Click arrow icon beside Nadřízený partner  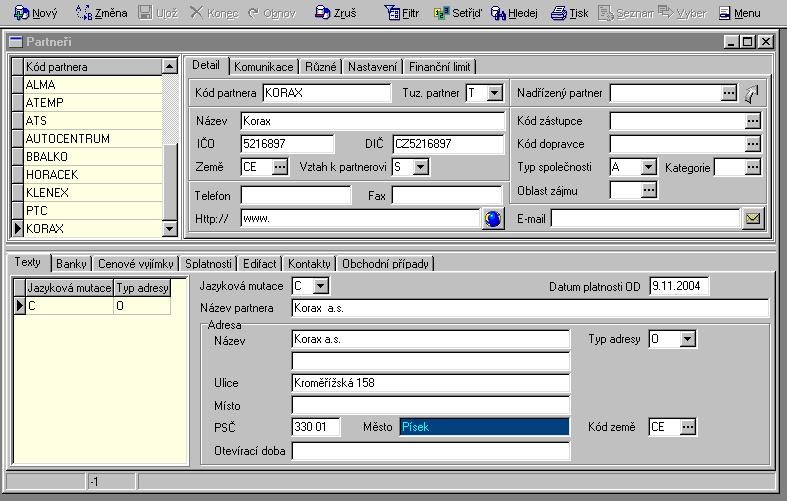(x=752, y=93)
